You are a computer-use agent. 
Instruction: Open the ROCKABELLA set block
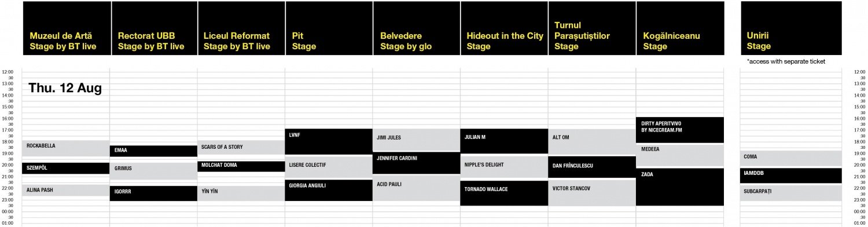[x=65, y=148]
